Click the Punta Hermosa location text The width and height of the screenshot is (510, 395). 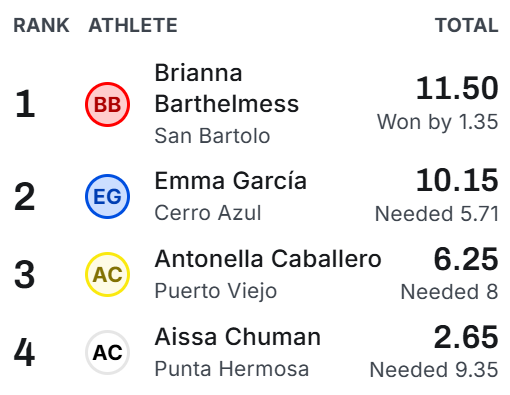[232, 369]
